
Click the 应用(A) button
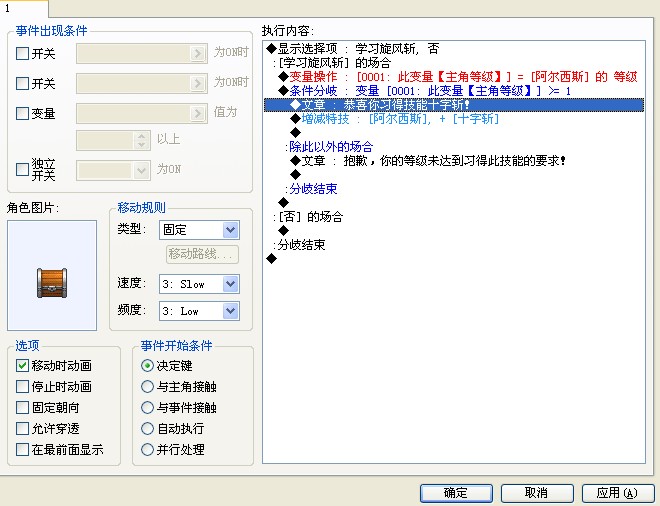pos(618,493)
